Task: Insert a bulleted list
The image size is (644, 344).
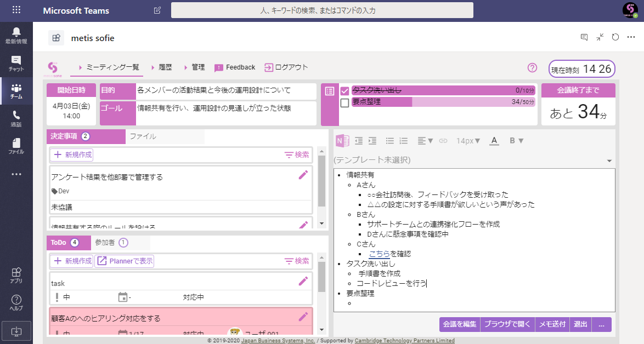Action: pyautogui.click(x=390, y=141)
